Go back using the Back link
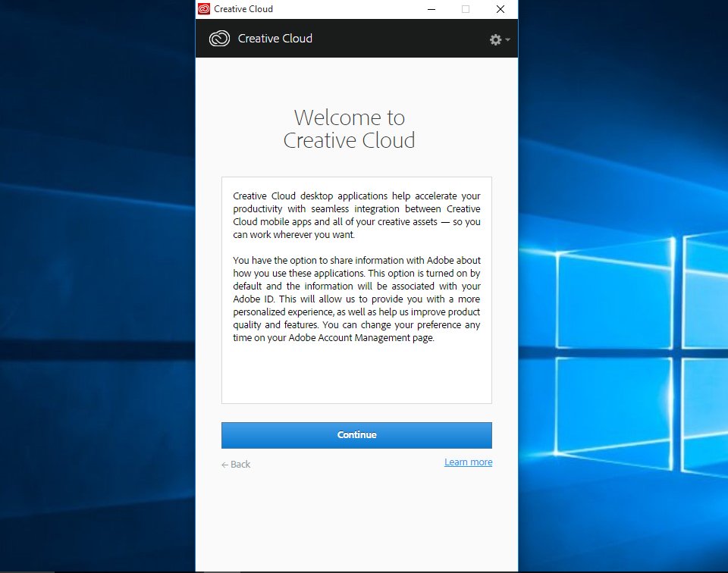The height and width of the screenshot is (573, 728). click(x=236, y=465)
